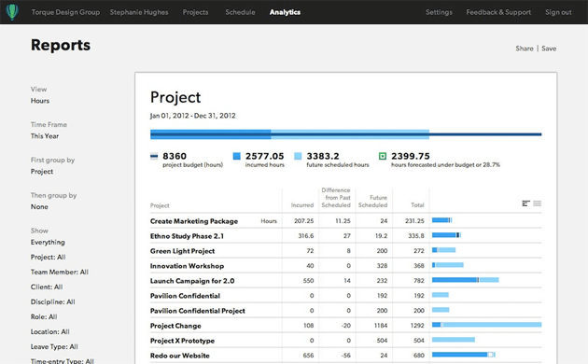The height and width of the screenshot is (364, 588).
Task: Open the View Hours dropdown
Action: tap(40, 101)
